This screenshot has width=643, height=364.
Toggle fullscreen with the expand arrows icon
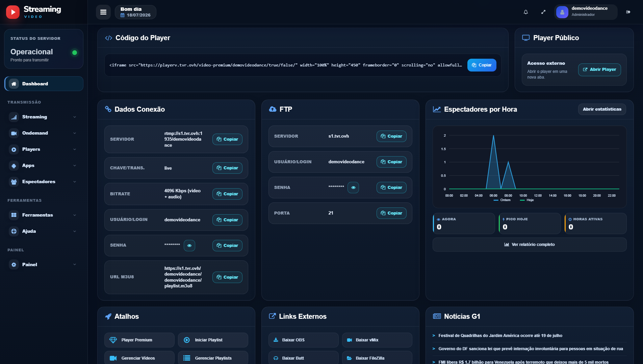543,12
